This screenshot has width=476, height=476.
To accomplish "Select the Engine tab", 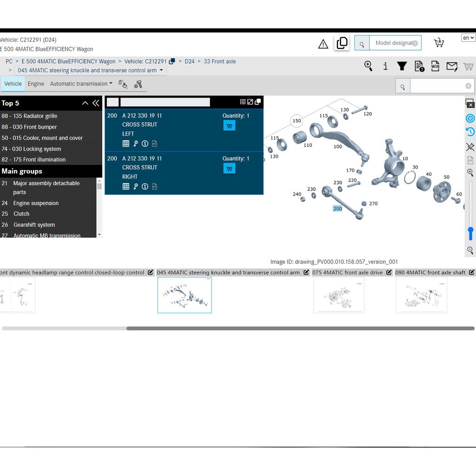I will coord(36,84).
